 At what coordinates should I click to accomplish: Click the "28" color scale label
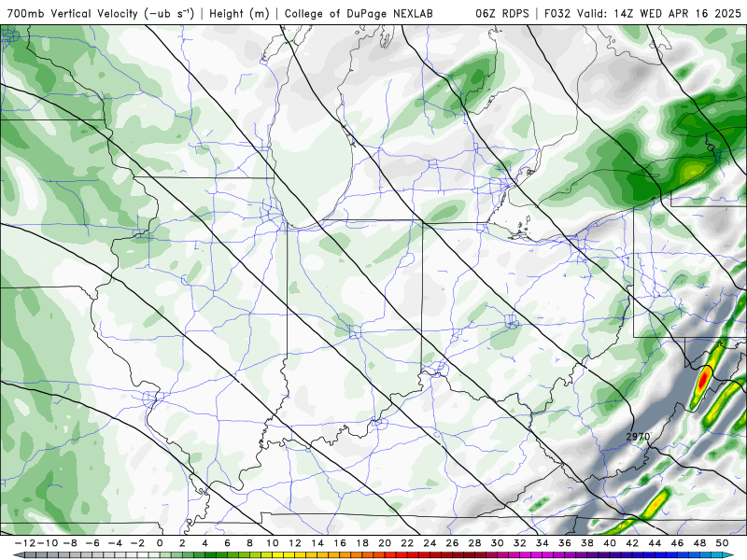point(474,543)
